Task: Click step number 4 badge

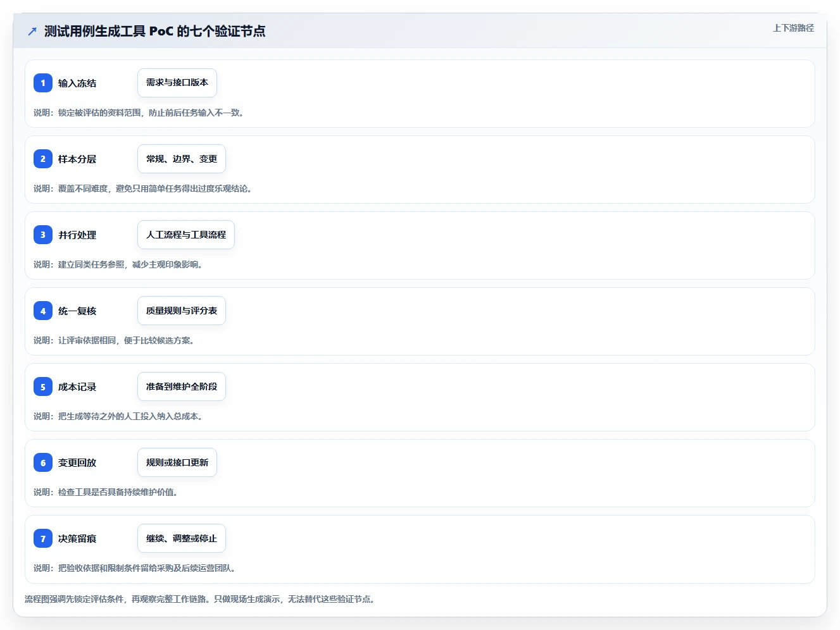Action: pos(43,311)
